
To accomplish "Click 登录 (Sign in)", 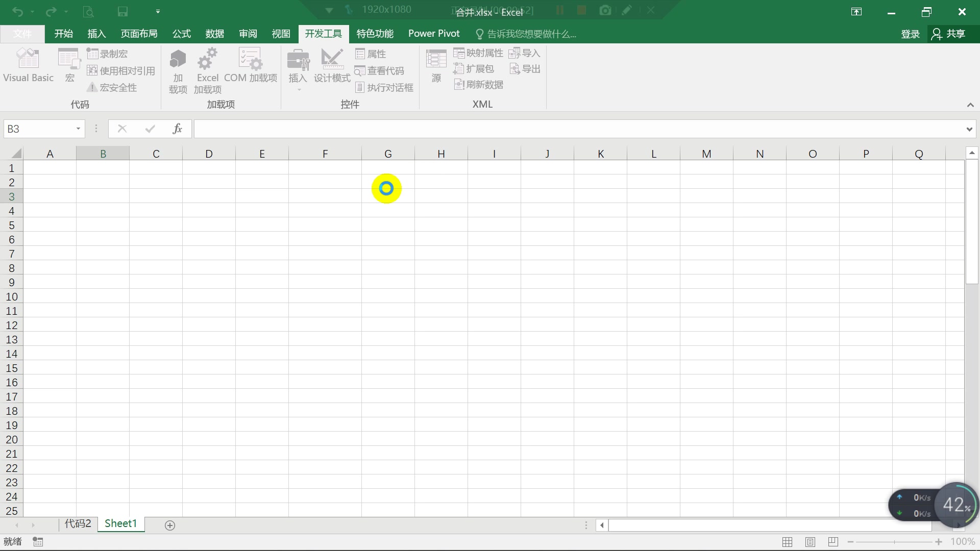I will tap(910, 34).
